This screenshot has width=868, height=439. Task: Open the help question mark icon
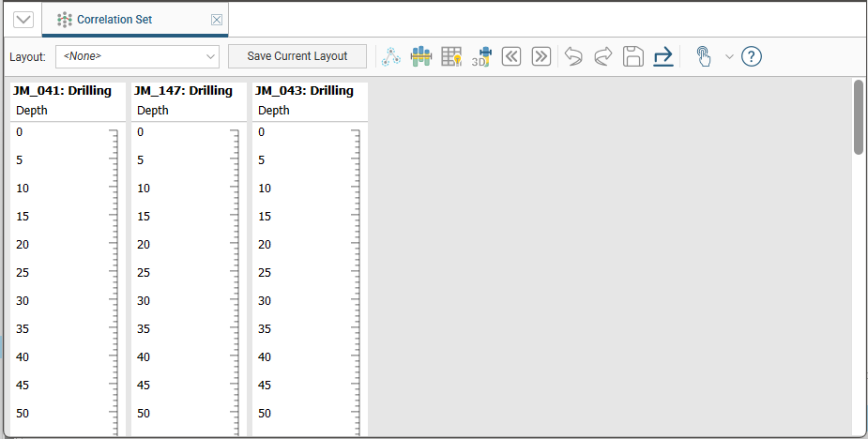[x=751, y=56]
